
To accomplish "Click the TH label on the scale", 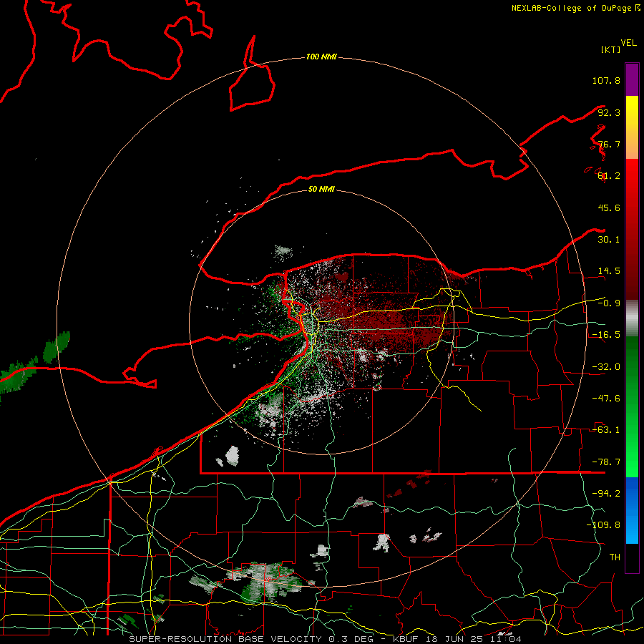I will coord(615,557).
